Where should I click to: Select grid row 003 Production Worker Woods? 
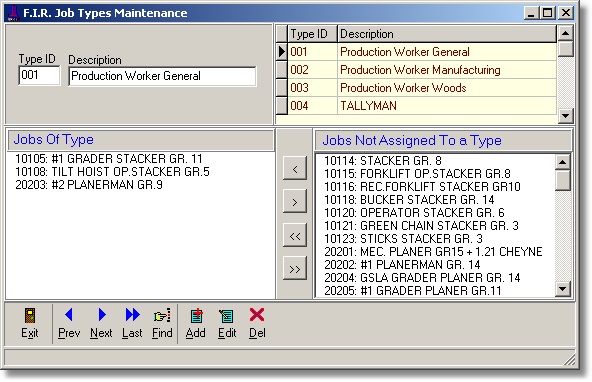point(422,88)
